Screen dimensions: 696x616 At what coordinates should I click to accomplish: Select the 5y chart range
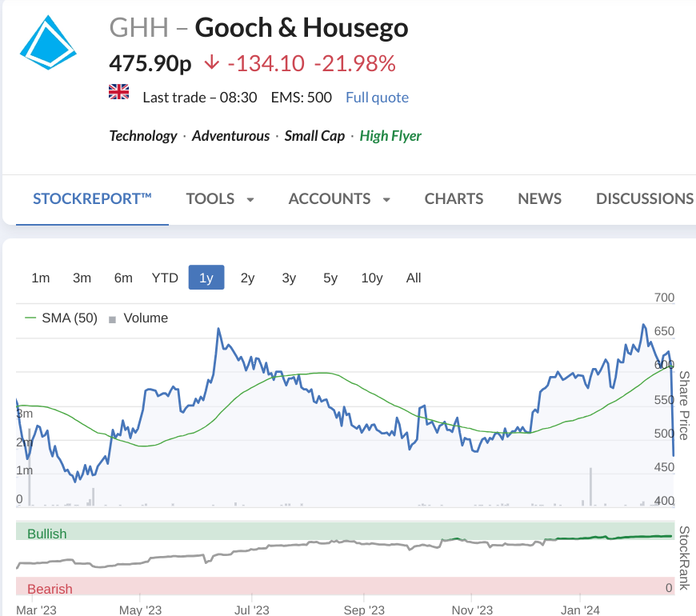pos(330,278)
